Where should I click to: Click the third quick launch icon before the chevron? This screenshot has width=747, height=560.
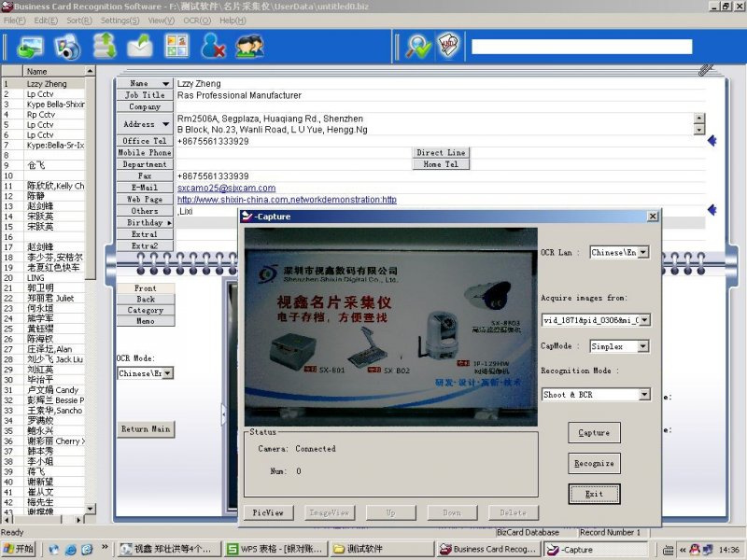pyautogui.click(x=87, y=550)
